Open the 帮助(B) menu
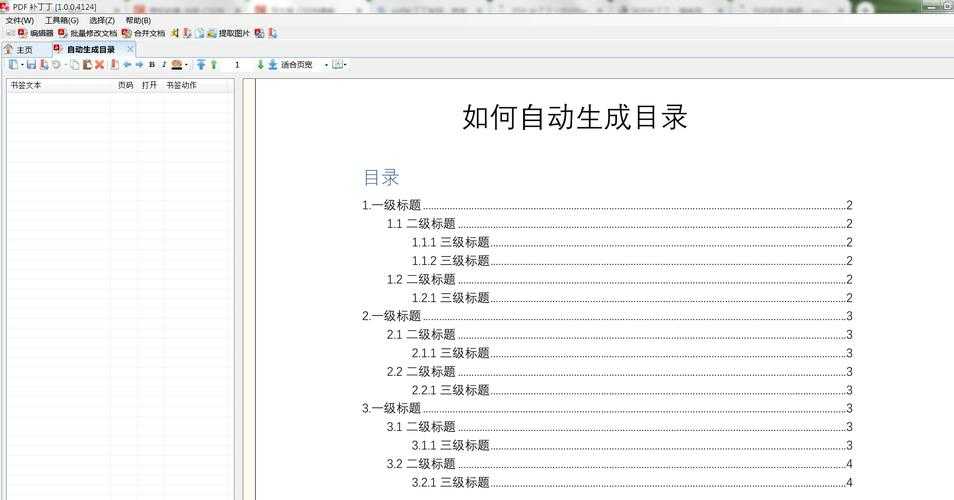This screenshot has height=500, width=954. [138, 21]
